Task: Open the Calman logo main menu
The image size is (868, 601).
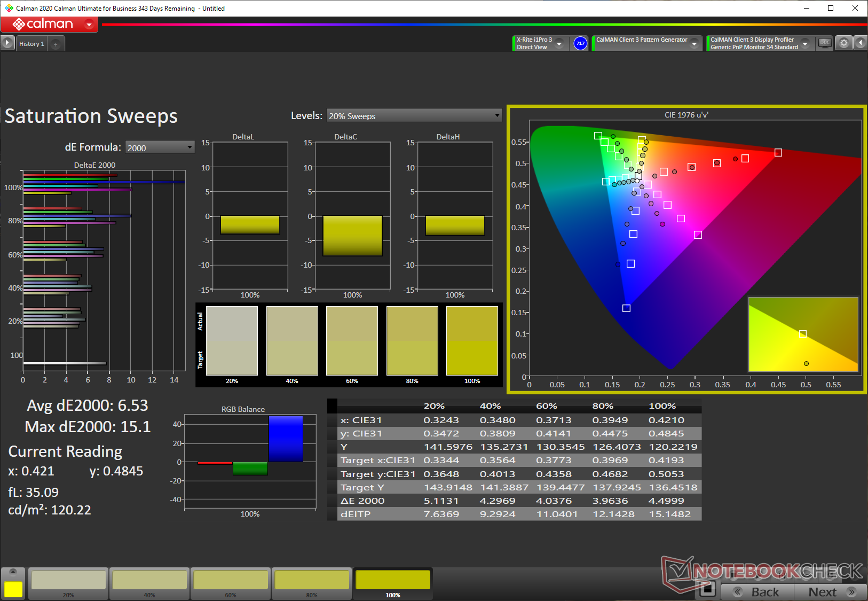Action: [49, 24]
